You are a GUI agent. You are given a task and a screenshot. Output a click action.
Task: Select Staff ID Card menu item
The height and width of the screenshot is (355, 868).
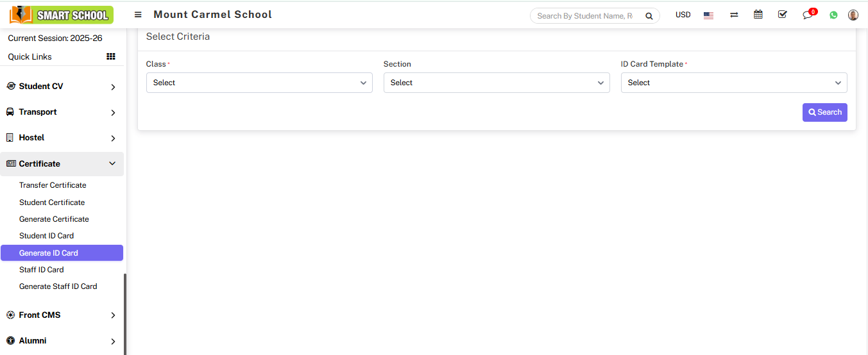42,270
